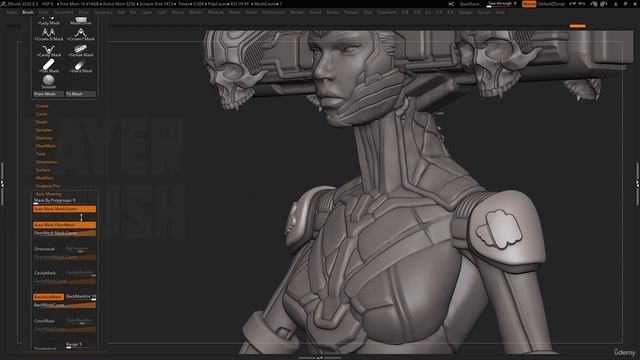Open the File menu
640x360 pixels.
coord(133,12)
